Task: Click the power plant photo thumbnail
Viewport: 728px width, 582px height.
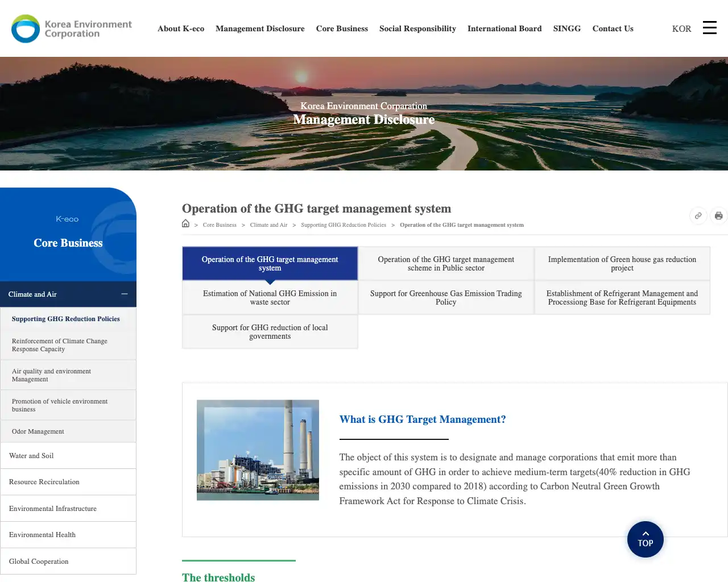Action: pos(258,450)
